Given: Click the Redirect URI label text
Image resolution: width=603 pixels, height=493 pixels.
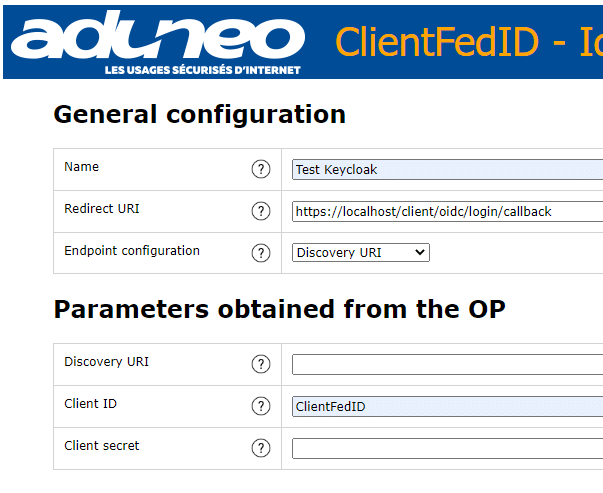Looking at the screenshot, I should pos(102,209).
